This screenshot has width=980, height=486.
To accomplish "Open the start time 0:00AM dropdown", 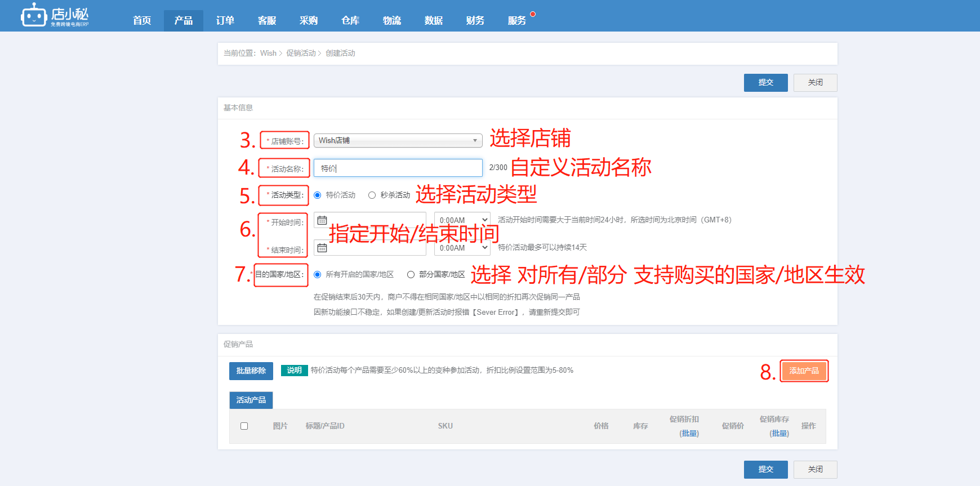I will (x=462, y=220).
